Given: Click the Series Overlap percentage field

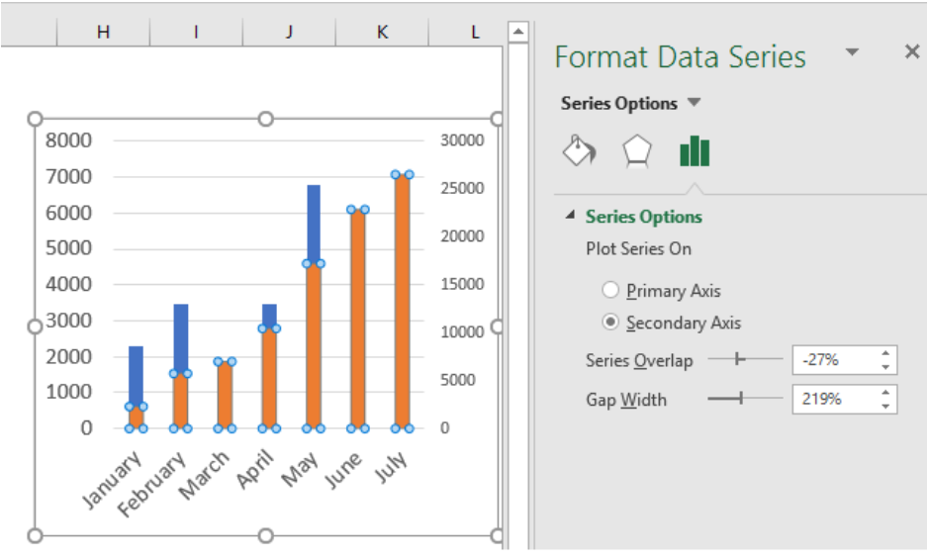Looking at the screenshot, I should [x=835, y=360].
